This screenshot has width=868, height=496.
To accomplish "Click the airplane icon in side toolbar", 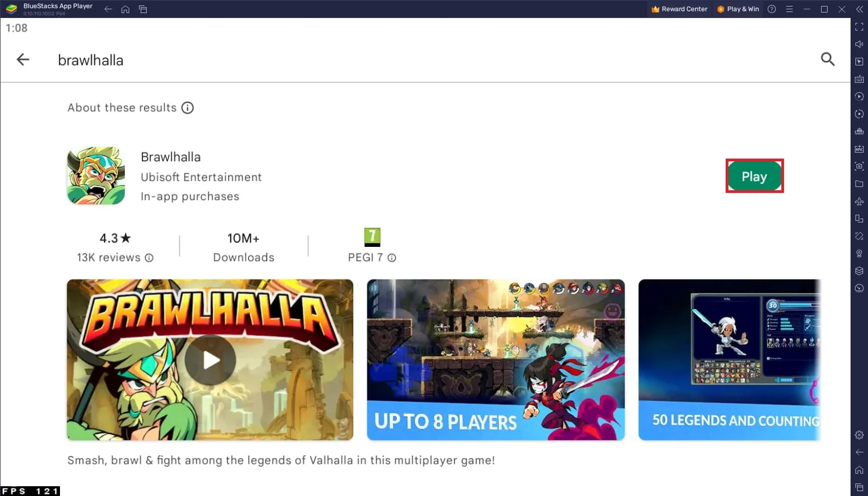I will pyautogui.click(x=859, y=201).
